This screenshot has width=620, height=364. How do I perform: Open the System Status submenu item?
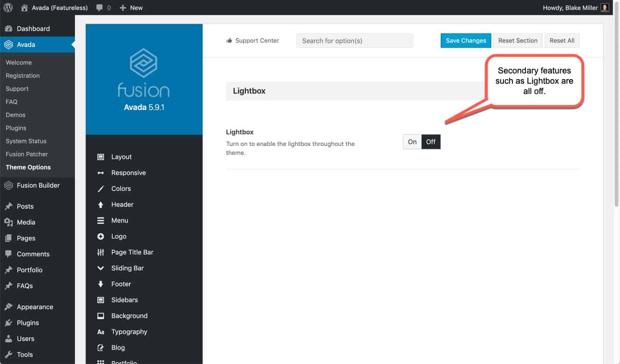click(26, 141)
